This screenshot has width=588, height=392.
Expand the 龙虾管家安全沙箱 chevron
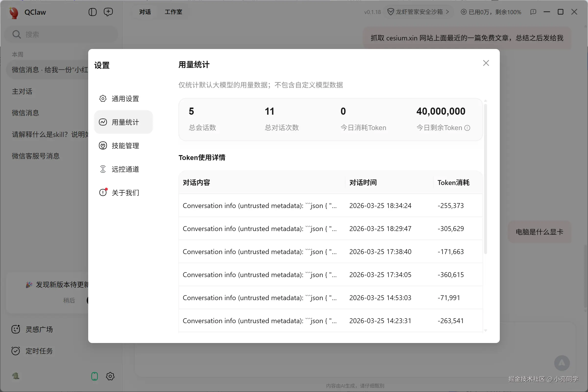coord(448,12)
